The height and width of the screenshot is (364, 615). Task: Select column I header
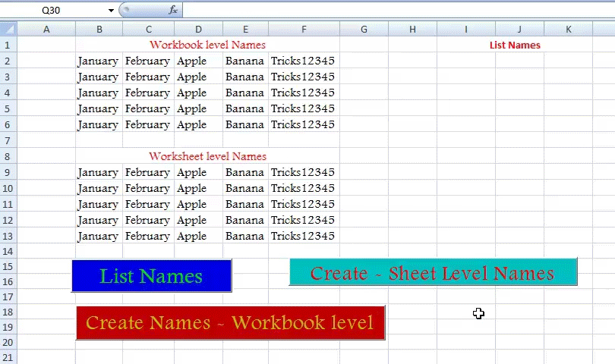point(466,29)
